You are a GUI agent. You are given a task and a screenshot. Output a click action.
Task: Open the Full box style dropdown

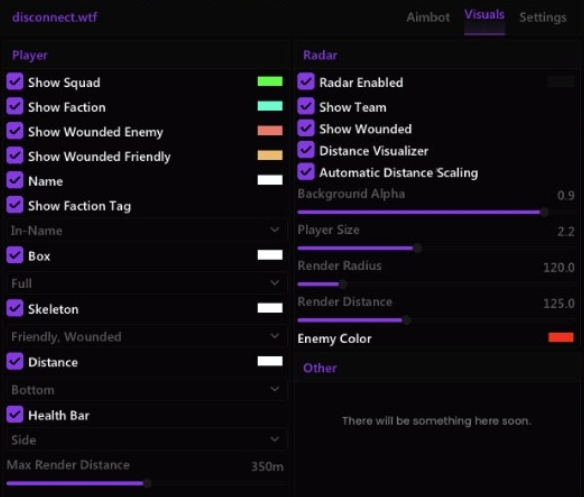tap(146, 284)
